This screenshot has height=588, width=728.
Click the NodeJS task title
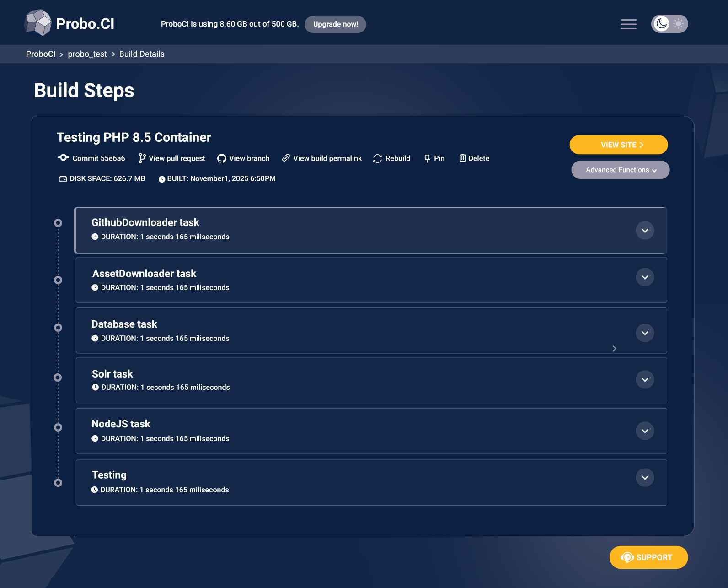click(121, 424)
